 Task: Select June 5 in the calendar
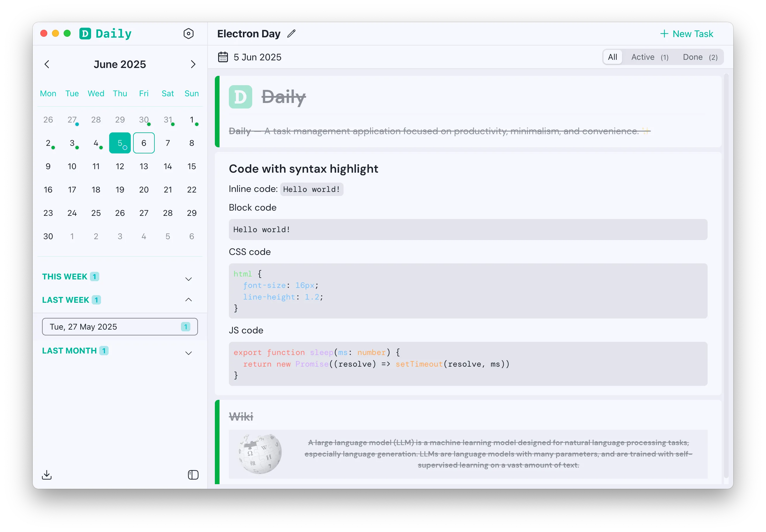pyautogui.click(x=120, y=143)
